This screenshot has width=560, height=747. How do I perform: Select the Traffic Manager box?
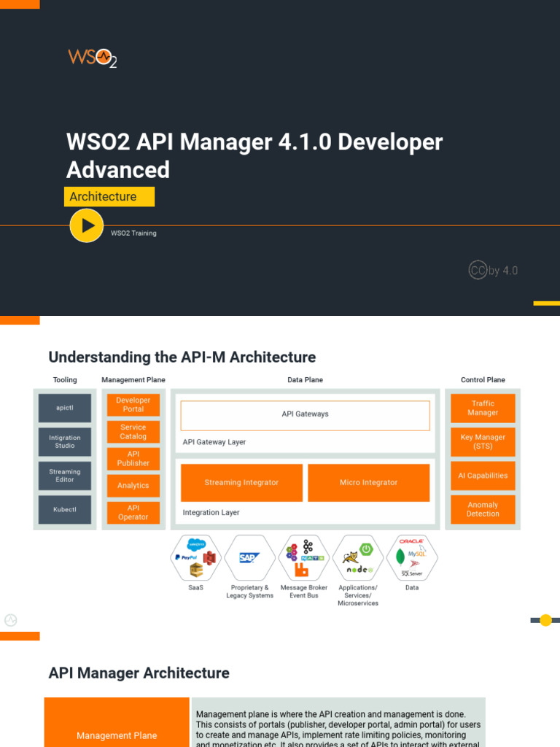483,408
